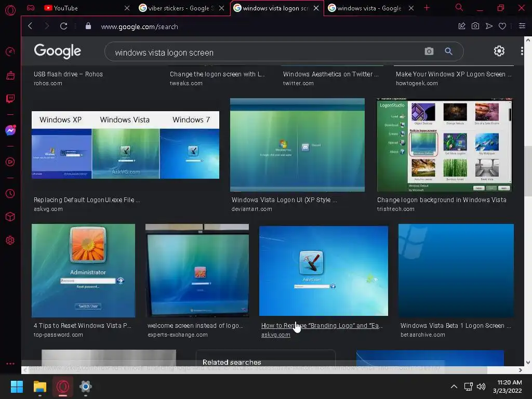Open the Player sidebar icon
Viewport: 532px width, 399px height.
click(x=10, y=162)
